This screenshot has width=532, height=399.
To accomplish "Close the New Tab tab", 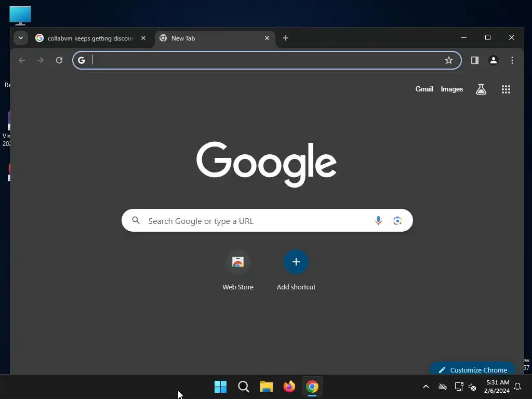I will coord(267,38).
